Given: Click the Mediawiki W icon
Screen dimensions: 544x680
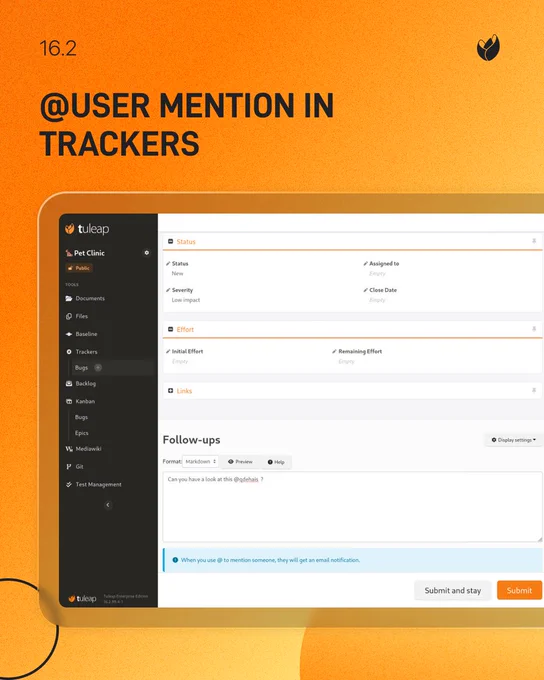Looking at the screenshot, I should 69,449.
